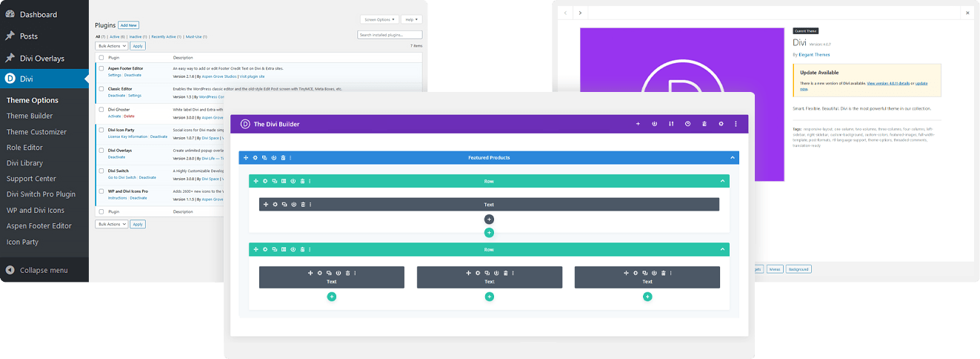Click Delete link under Divi Ghoster

click(130, 116)
